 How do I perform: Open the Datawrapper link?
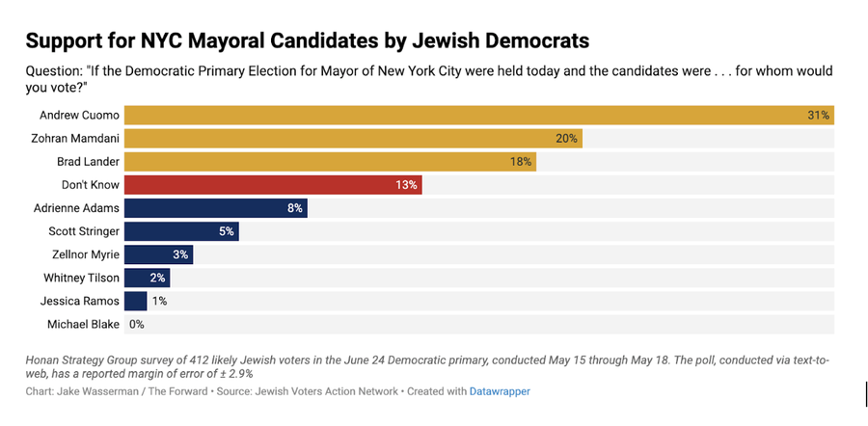pyautogui.click(x=500, y=391)
